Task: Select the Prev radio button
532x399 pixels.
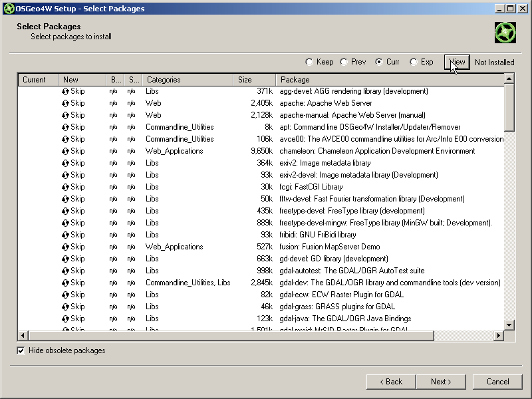Action: (344, 62)
